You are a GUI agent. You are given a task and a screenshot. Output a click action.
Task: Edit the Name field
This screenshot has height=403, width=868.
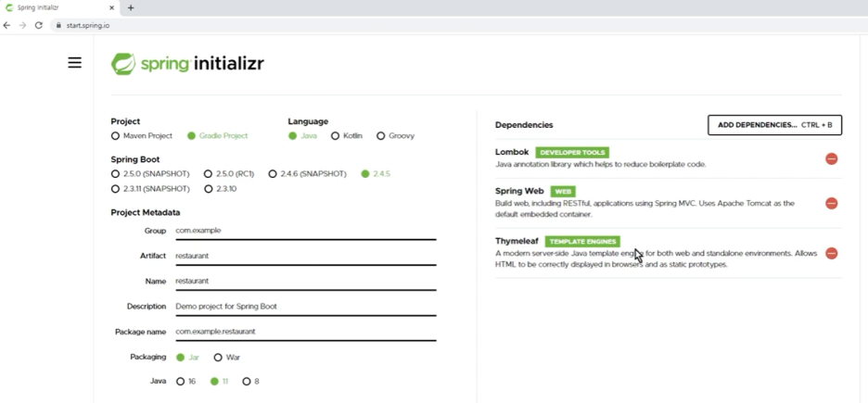coord(306,282)
